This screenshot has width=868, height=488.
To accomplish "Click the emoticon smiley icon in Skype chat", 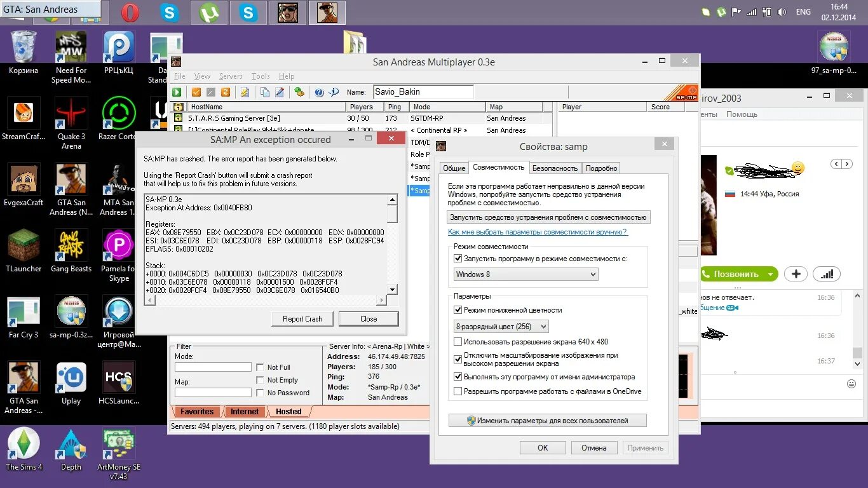I will (x=851, y=384).
